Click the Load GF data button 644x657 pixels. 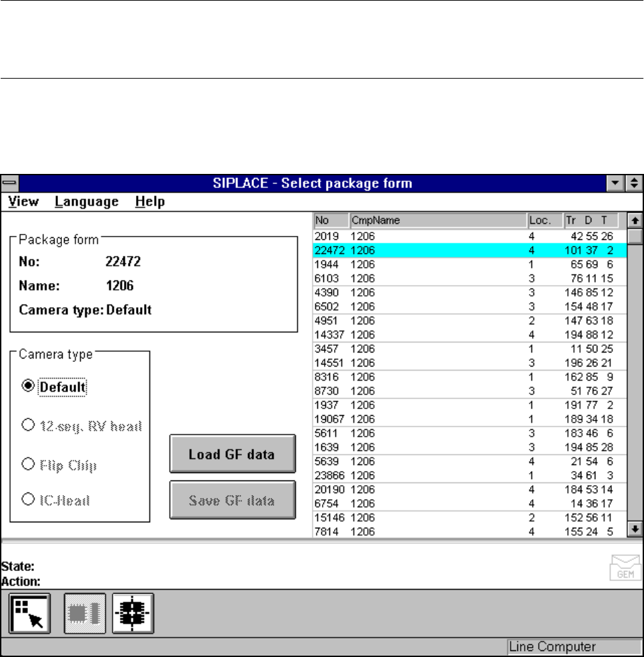coord(232,454)
